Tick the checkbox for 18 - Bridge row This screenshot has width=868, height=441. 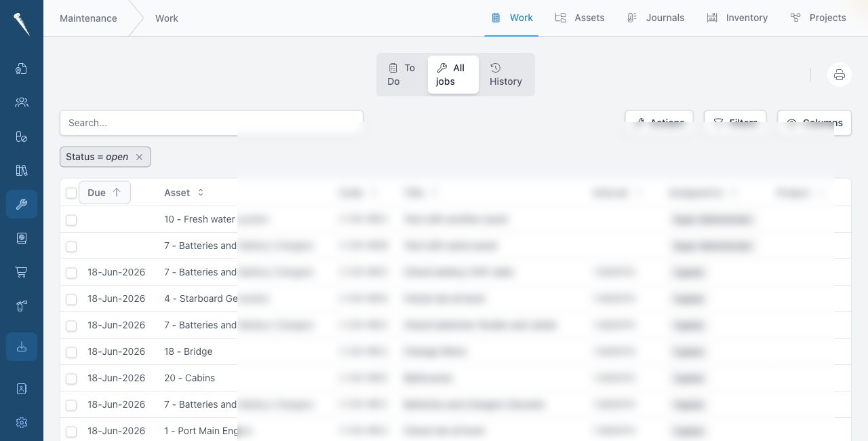click(71, 352)
